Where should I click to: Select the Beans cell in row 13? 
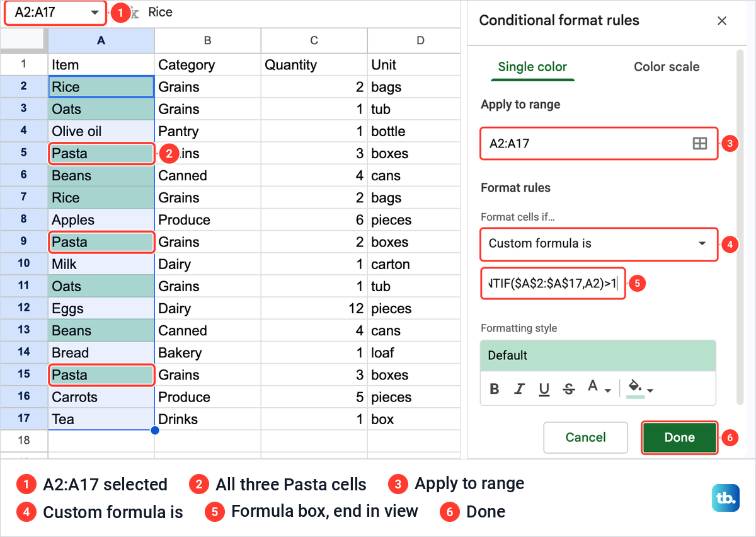tap(101, 330)
